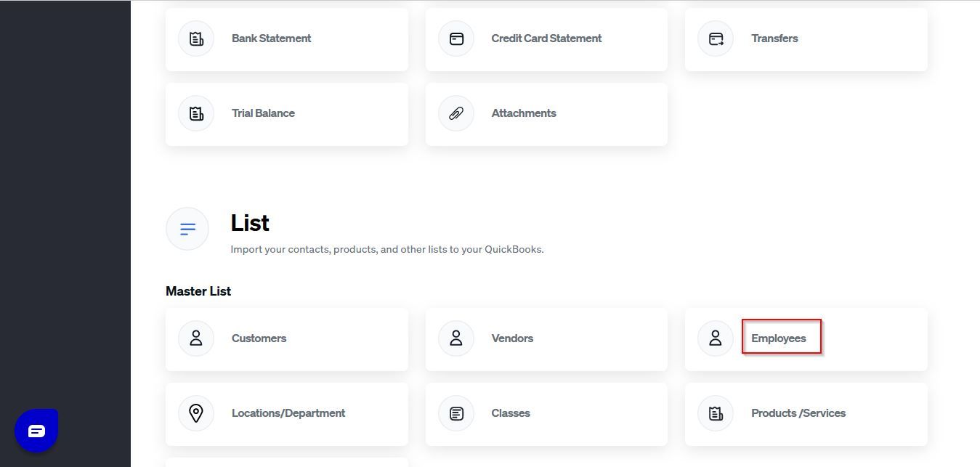Select the Employees list

tap(806, 339)
